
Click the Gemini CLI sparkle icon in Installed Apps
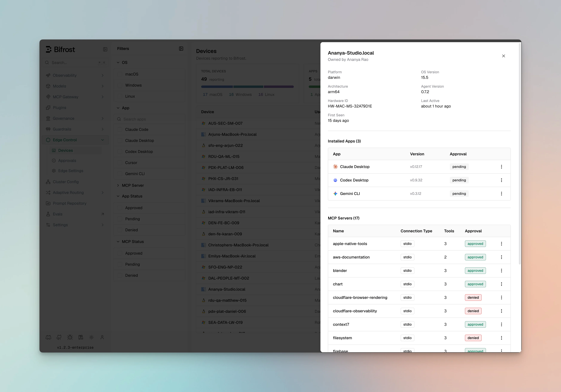tap(335, 194)
